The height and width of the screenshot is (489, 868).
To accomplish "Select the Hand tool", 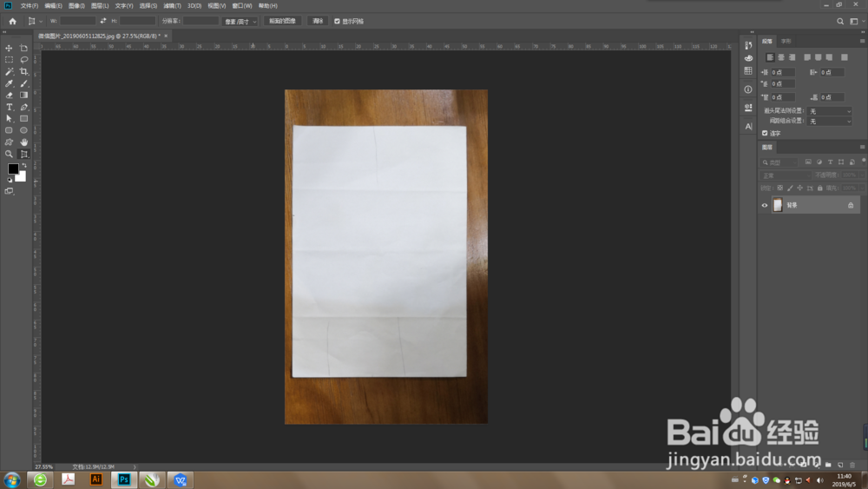I will [x=23, y=142].
